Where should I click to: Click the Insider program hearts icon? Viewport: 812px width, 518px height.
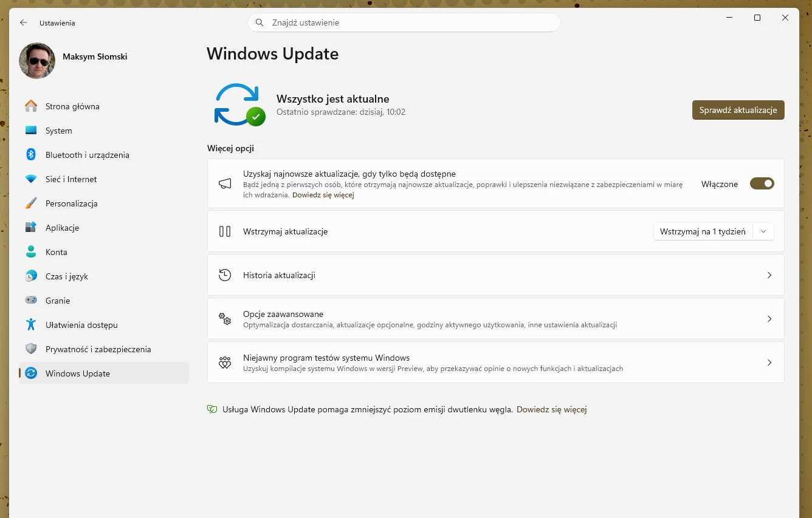click(225, 363)
